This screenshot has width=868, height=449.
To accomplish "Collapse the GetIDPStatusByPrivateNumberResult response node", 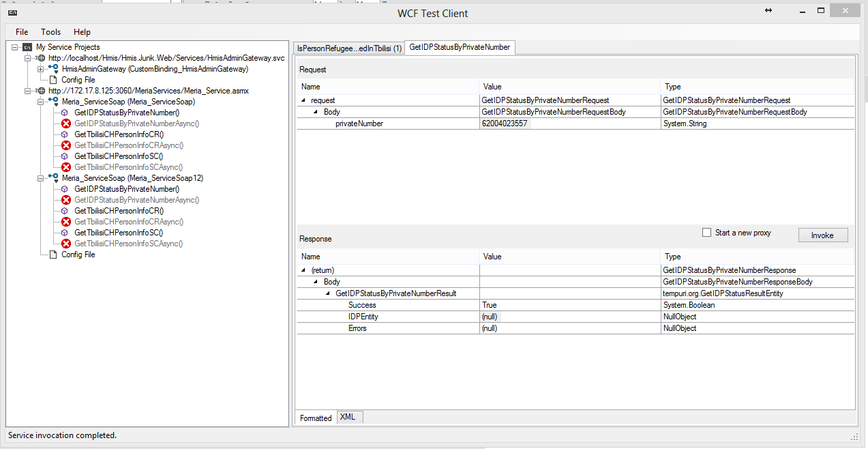I will tap(327, 293).
